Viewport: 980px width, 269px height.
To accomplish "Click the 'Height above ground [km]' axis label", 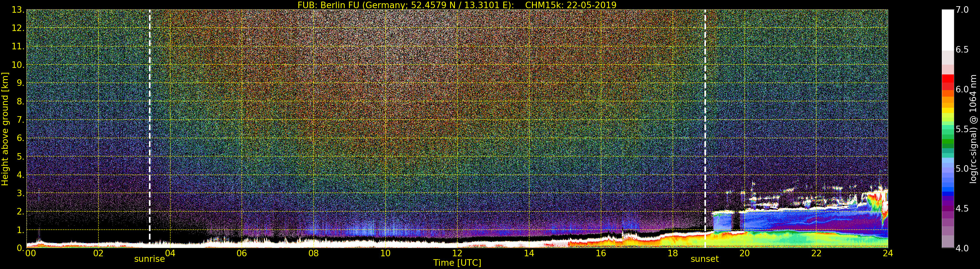I will point(5,129).
